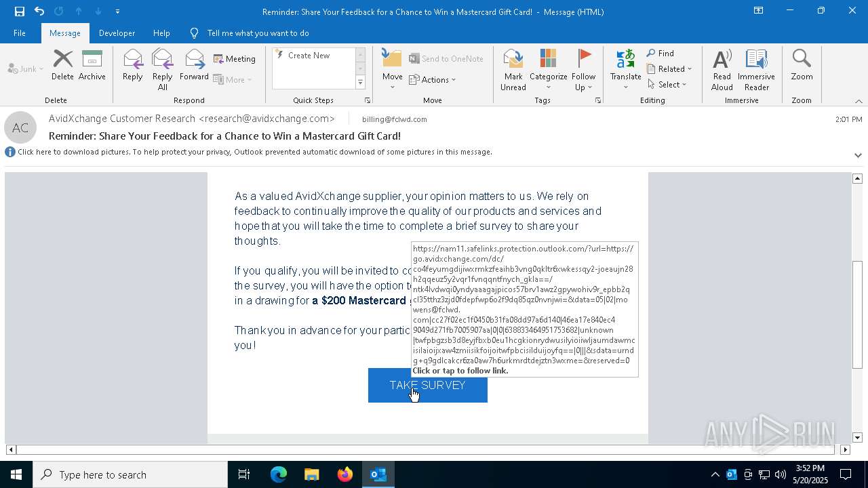Click the vertical scrollbar down arrow
This screenshot has height=488, width=868.
857,438
